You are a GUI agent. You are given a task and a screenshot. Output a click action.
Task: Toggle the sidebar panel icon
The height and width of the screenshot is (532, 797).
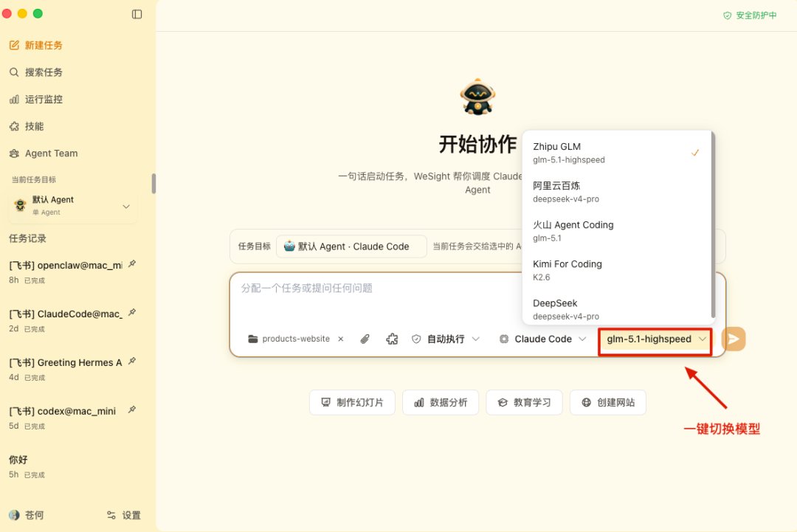point(137,14)
